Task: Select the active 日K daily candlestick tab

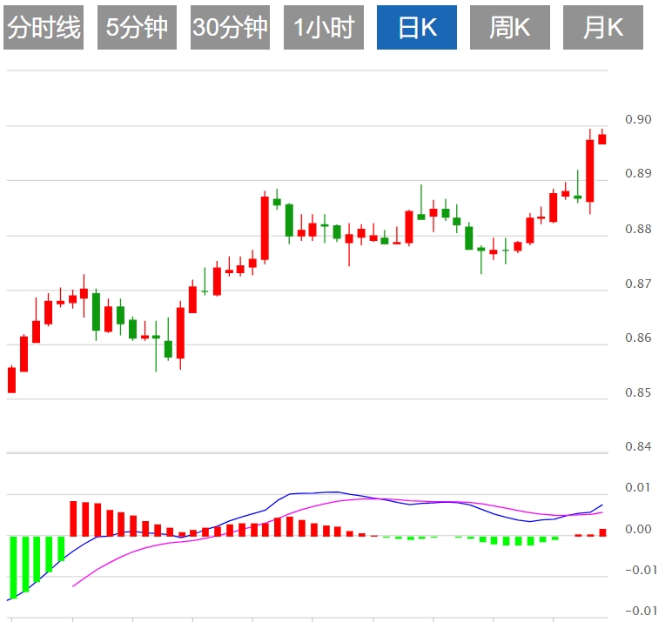Action: (417, 28)
